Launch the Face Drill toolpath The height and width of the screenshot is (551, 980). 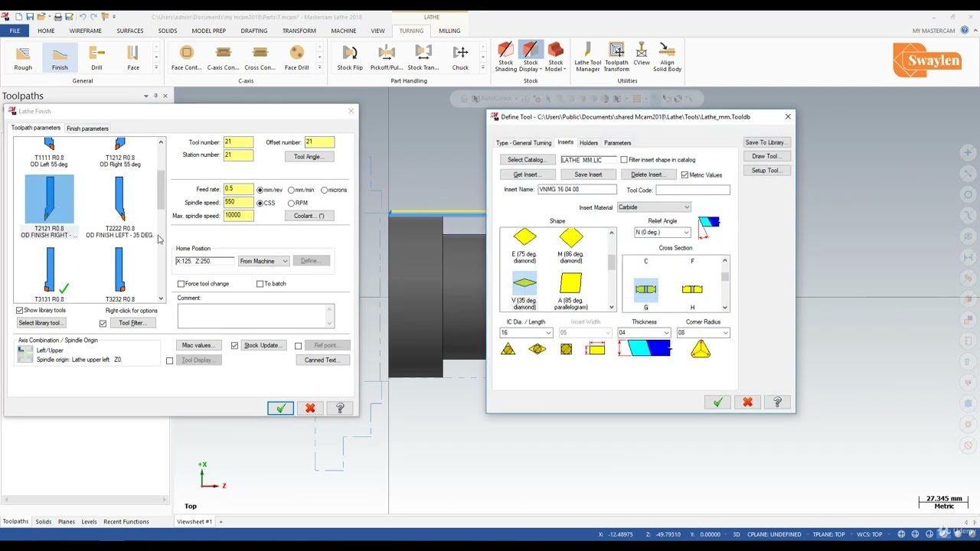tap(296, 57)
